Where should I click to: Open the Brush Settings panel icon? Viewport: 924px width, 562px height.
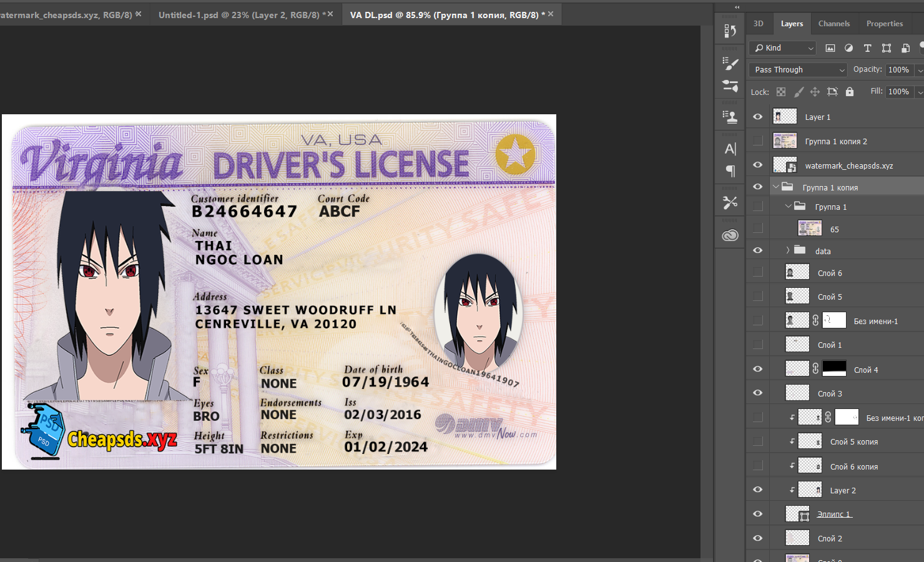[x=730, y=64]
